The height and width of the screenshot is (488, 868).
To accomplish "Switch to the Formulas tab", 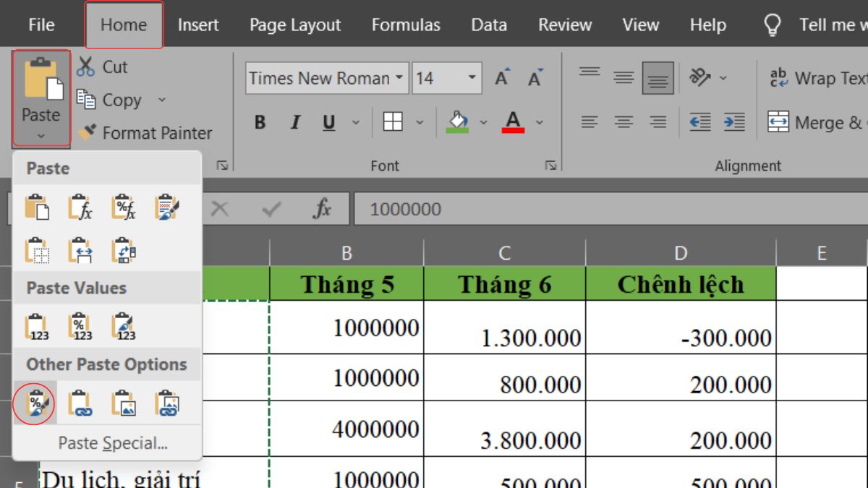I will [406, 24].
